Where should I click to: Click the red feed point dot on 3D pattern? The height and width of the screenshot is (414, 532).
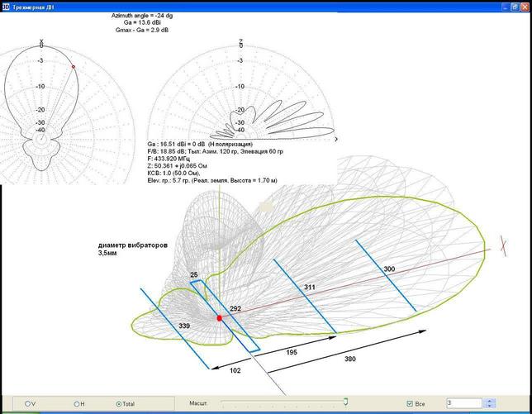[219, 318]
